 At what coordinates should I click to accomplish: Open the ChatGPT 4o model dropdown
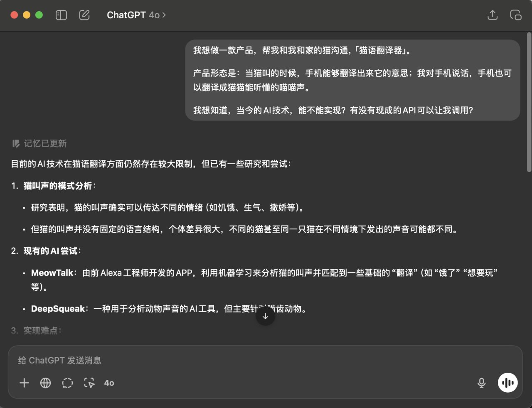click(x=136, y=15)
